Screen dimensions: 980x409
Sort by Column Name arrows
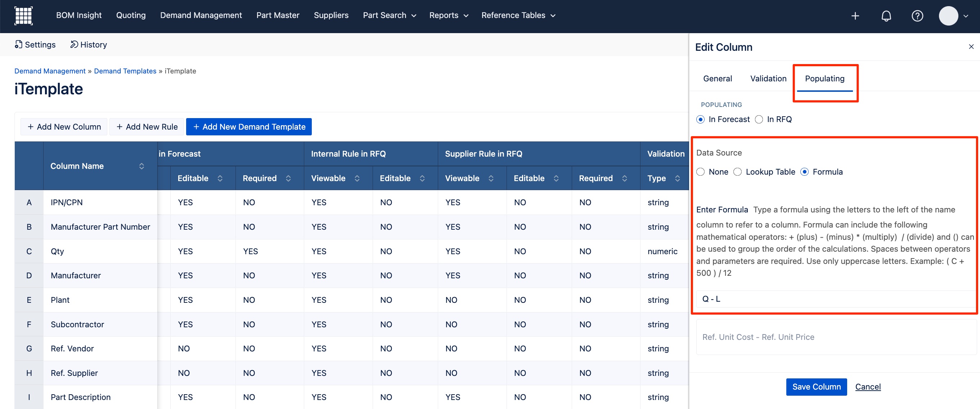click(141, 166)
